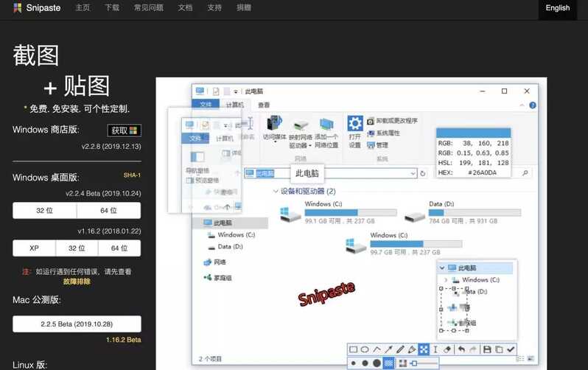Viewport: 588px width, 370px height.
Task: Open the 主页 nav item
Action: tap(83, 7)
